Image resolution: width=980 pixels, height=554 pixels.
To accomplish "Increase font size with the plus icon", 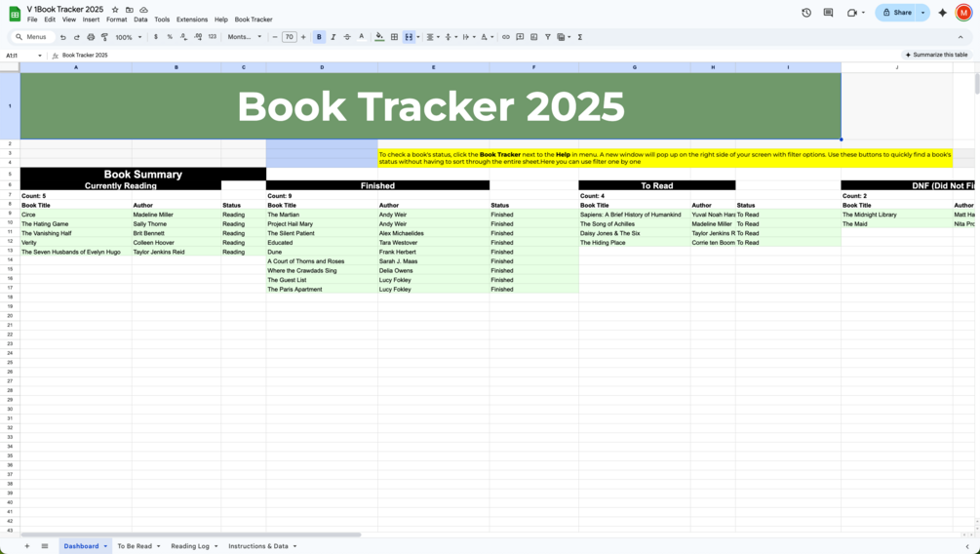I will [303, 37].
